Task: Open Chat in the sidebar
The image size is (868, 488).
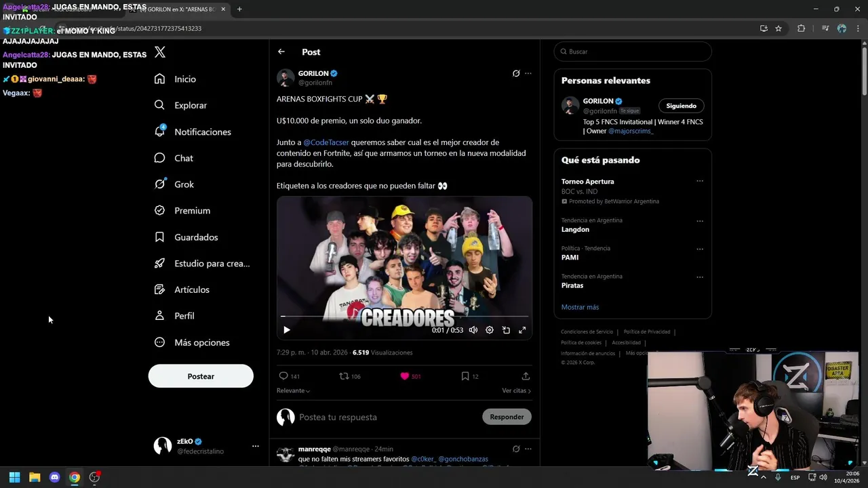Action: (174, 158)
